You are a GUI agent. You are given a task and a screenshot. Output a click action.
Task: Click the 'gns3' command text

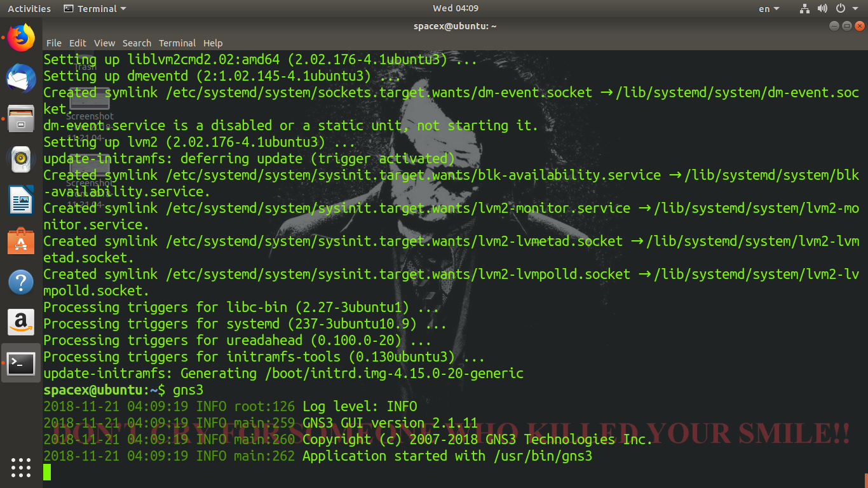point(188,390)
